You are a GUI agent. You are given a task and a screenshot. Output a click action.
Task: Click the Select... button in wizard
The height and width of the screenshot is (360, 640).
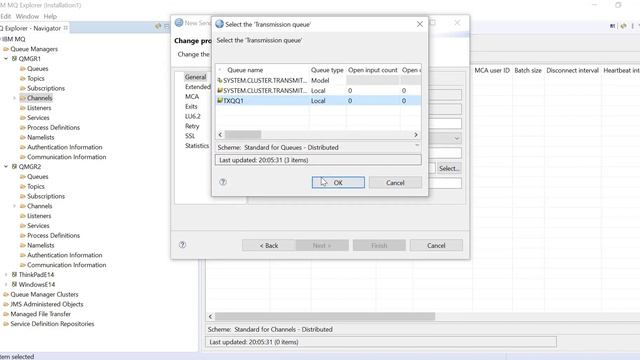(x=449, y=168)
